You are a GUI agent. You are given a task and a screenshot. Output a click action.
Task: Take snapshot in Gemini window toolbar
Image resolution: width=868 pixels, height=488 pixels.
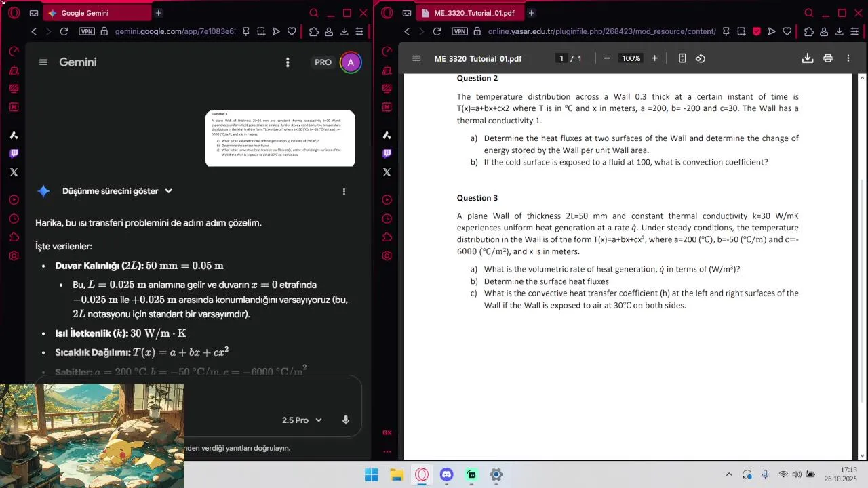tap(260, 31)
